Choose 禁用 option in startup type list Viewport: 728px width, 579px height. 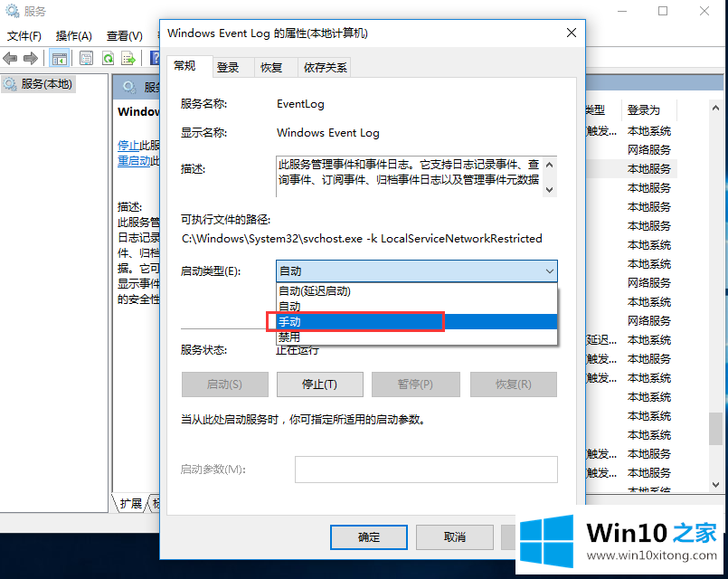tap(417, 337)
